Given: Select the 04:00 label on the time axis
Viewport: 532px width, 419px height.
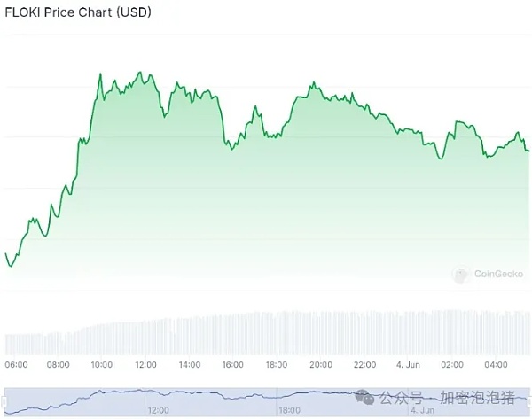Looking at the screenshot, I should pyautogui.click(x=496, y=364).
